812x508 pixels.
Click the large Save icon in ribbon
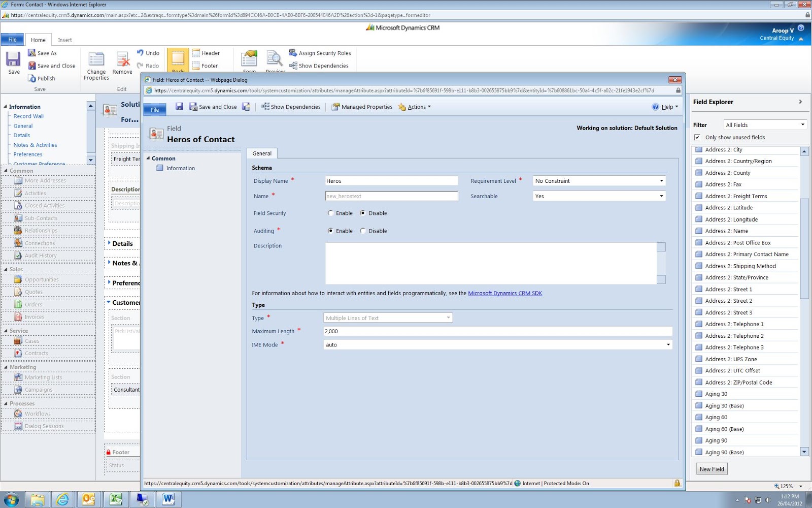coord(13,59)
